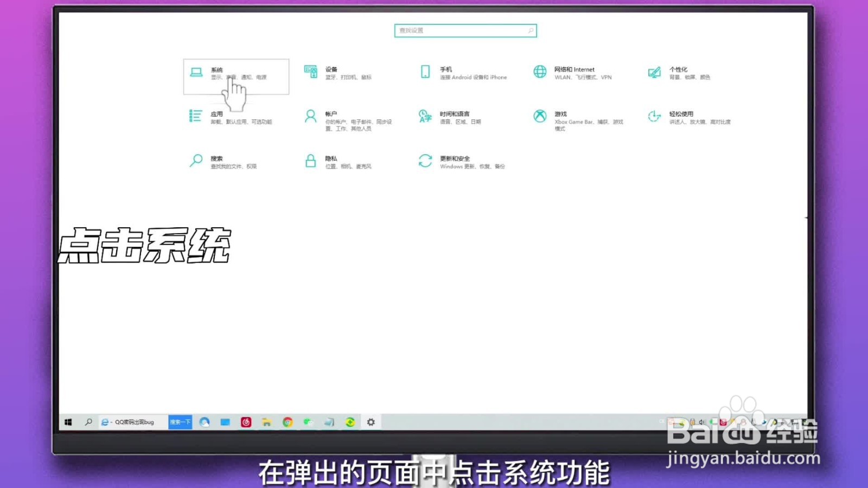This screenshot has height=488, width=868.
Task: Click the 查找设置 search input field
Action: (465, 31)
